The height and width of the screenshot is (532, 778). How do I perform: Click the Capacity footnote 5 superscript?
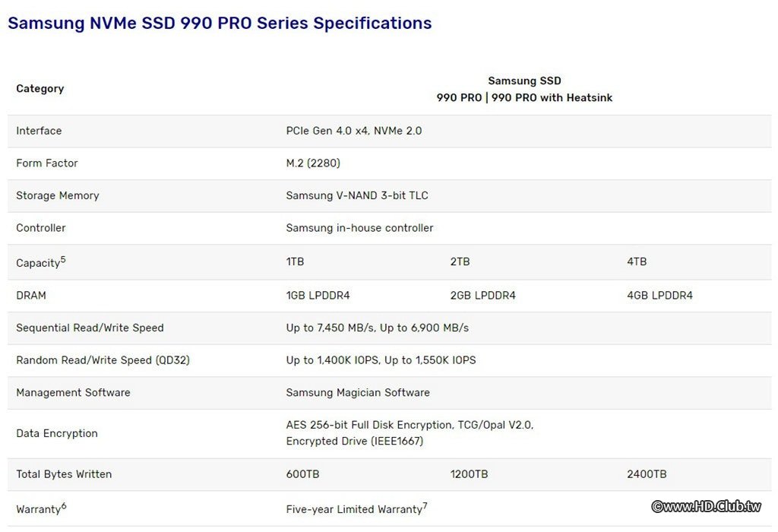pos(63,259)
